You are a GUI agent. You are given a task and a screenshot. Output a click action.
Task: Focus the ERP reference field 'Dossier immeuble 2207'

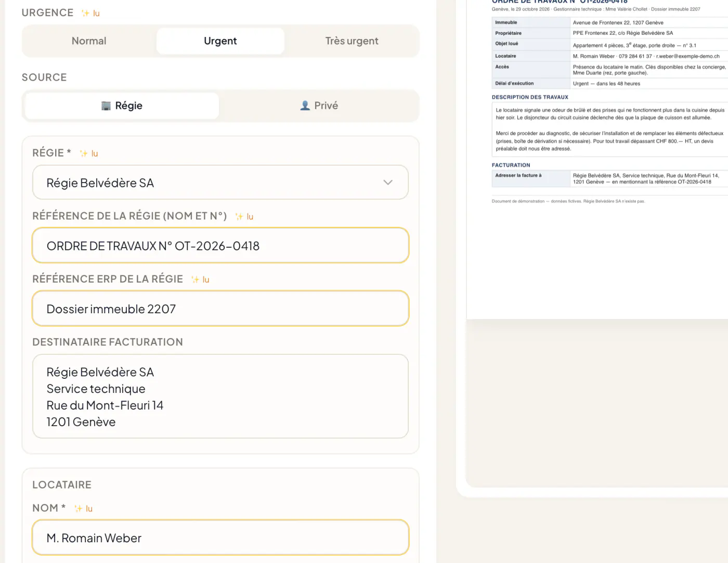[220, 309]
